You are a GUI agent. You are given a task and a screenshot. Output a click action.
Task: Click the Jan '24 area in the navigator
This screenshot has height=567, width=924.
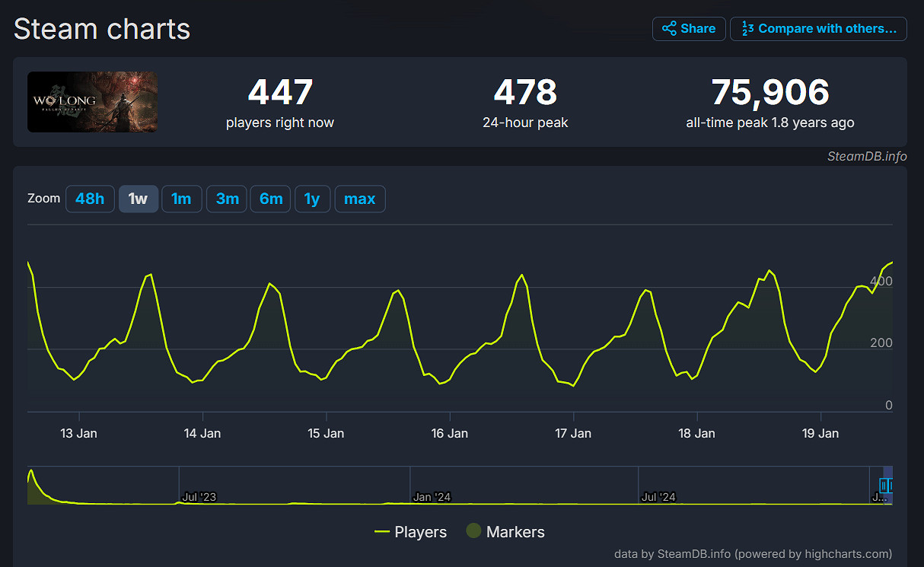coord(432,496)
